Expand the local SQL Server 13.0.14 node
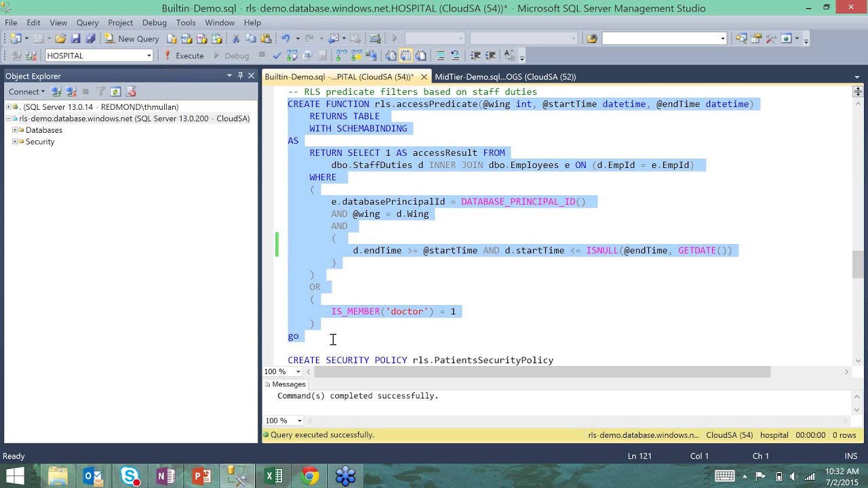868x488 pixels. pos(9,107)
